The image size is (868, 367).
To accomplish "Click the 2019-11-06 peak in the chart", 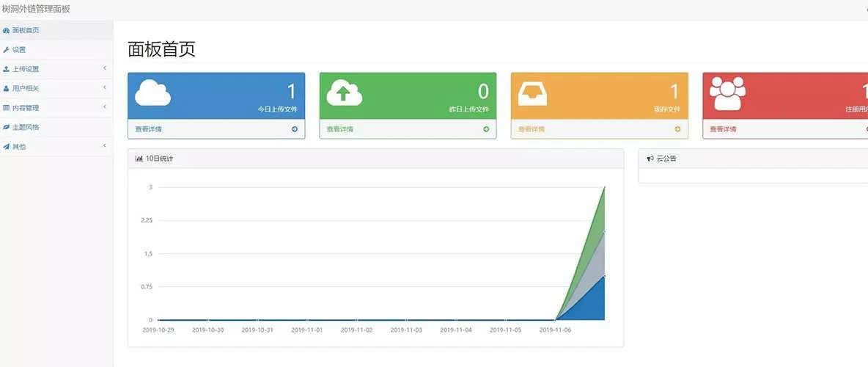I will pos(604,188).
